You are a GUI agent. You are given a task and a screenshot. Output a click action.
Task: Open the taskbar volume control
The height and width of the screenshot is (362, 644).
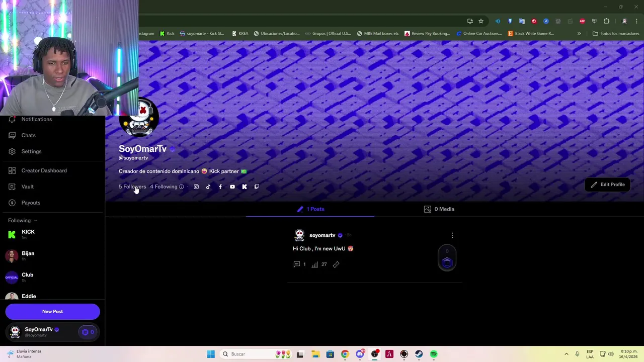[610, 354]
